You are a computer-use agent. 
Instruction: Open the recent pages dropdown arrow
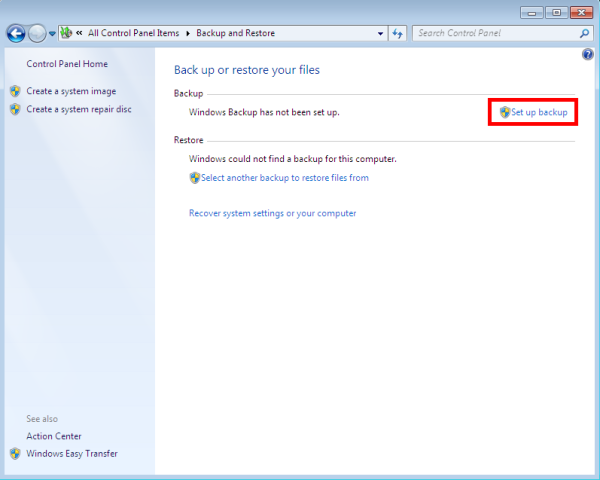(x=52, y=34)
